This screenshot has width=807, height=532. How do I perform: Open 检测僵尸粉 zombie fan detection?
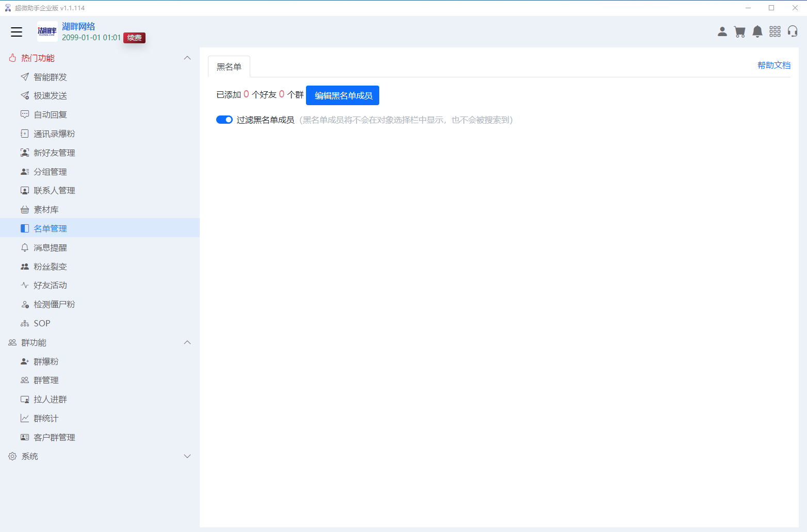pyautogui.click(x=54, y=304)
